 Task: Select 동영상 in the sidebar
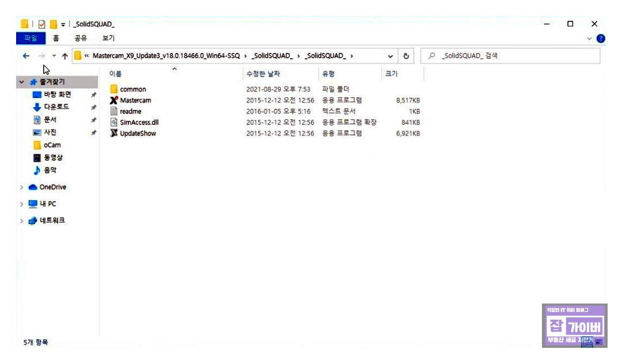point(53,157)
